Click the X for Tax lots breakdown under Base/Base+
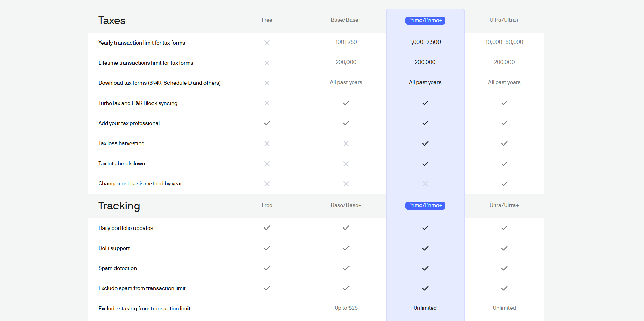Viewport: 644px width, 321px height. tap(346, 163)
